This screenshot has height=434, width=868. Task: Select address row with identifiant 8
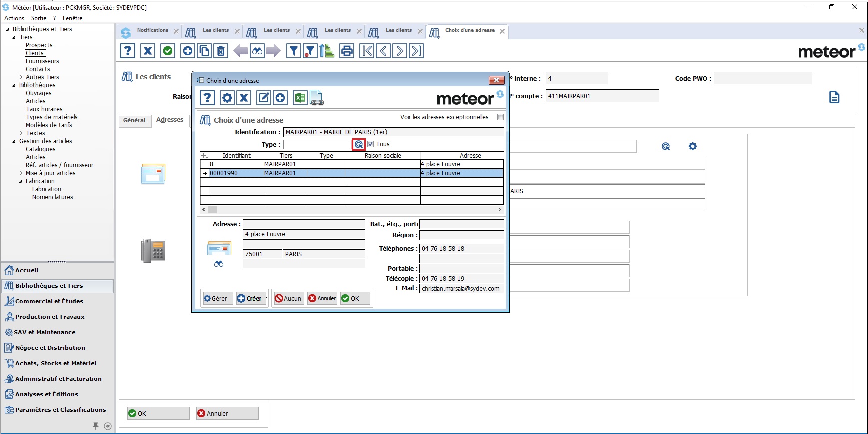[x=352, y=164]
